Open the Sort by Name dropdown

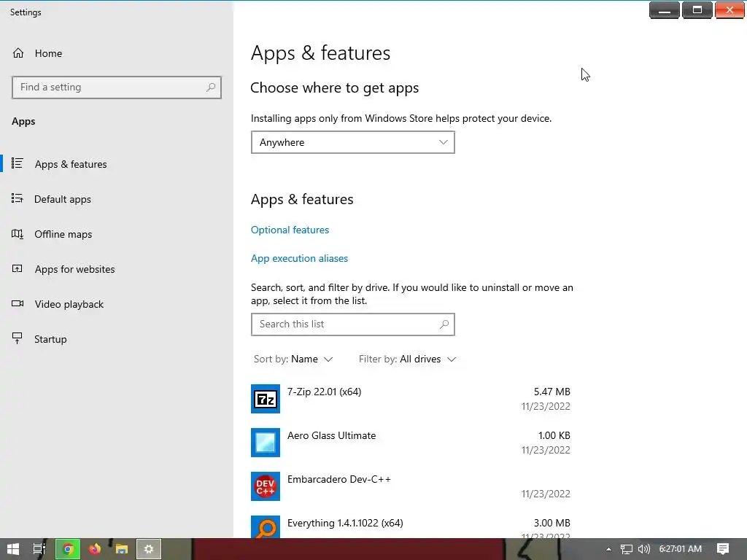click(293, 359)
